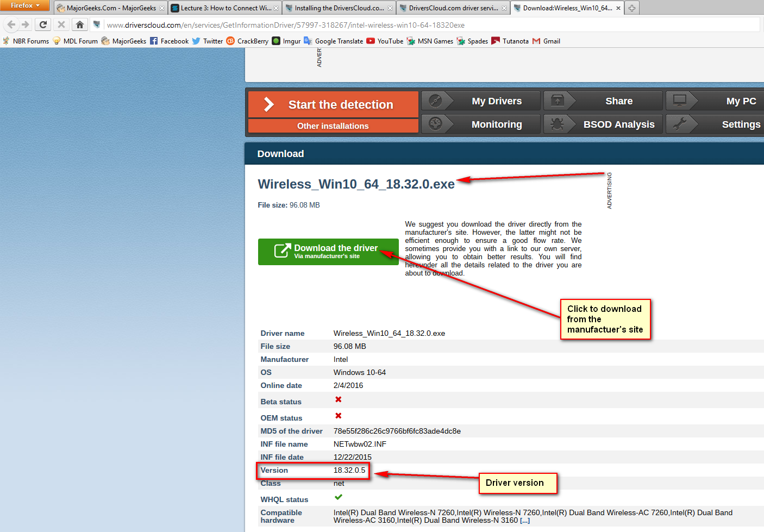Open Settings section
Viewport: 764px width, 532px height.
tap(715, 124)
